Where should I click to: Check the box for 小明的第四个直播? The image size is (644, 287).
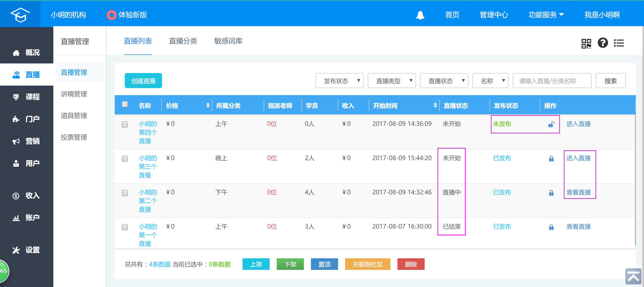point(125,124)
